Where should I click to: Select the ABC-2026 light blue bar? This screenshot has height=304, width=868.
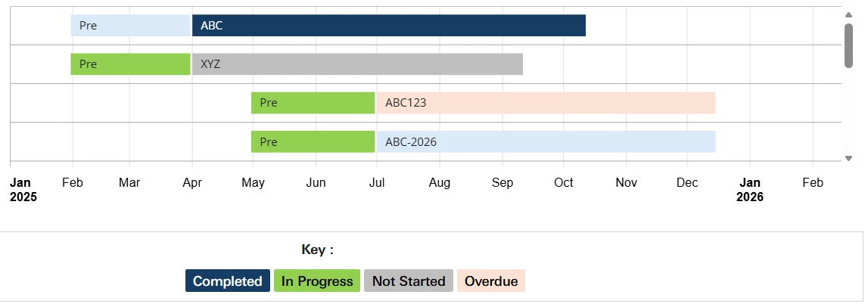pos(546,142)
